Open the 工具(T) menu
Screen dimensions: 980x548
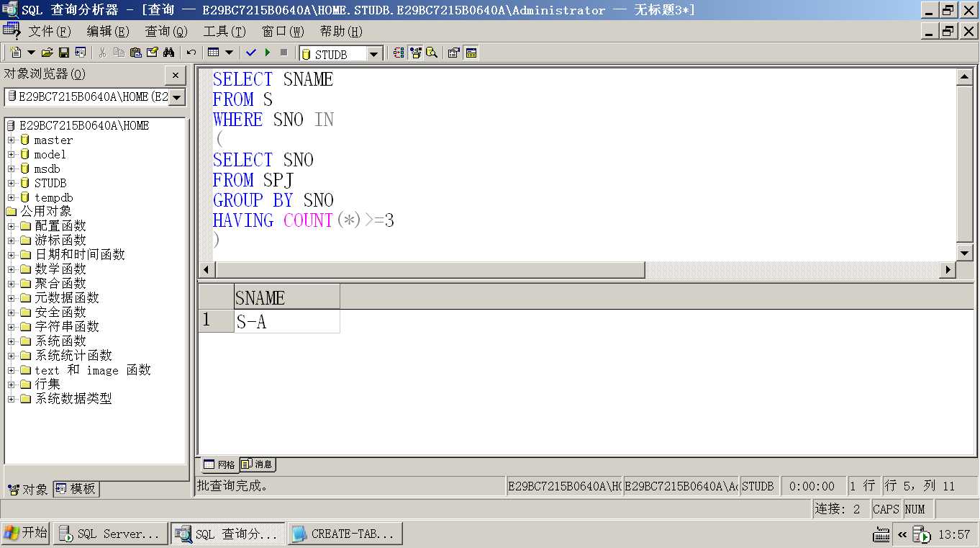click(224, 31)
